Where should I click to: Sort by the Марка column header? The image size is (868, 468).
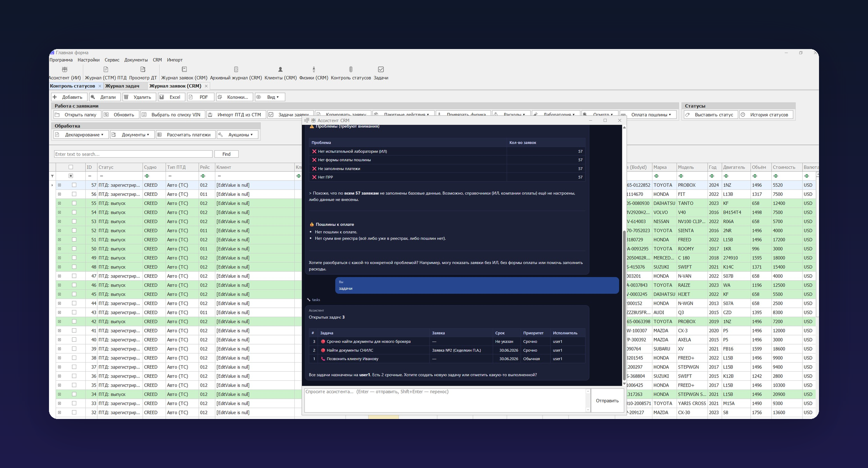point(664,167)
